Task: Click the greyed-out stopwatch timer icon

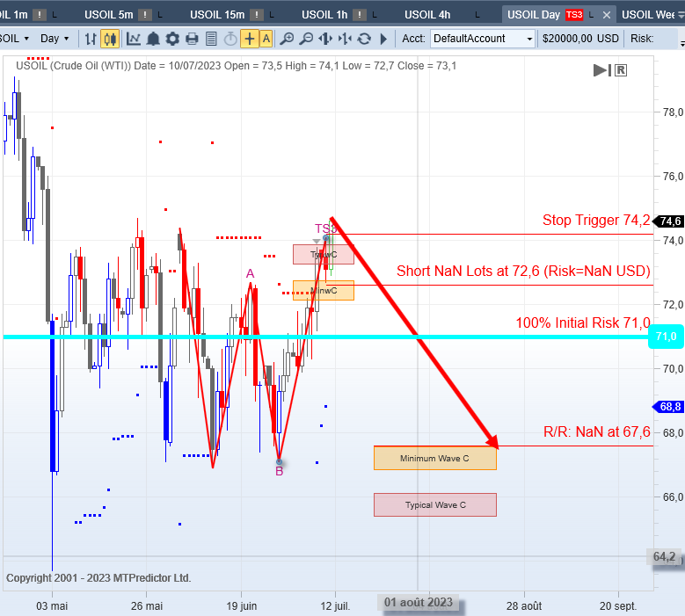Action: click(x=230, y=39)
